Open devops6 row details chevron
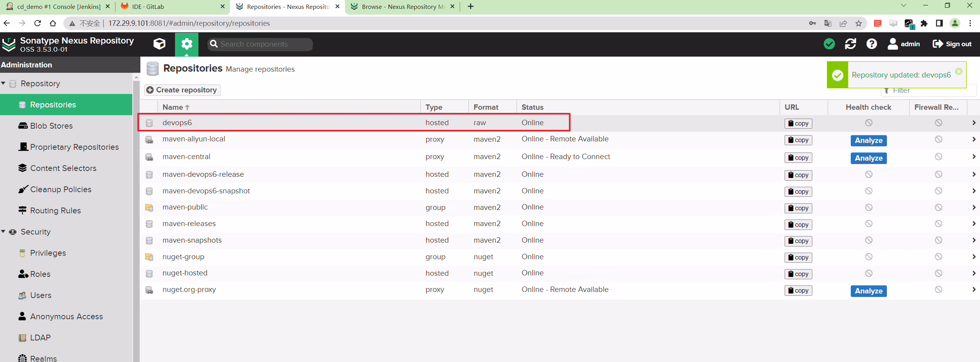The image size is (980, 362). (974, 122)
